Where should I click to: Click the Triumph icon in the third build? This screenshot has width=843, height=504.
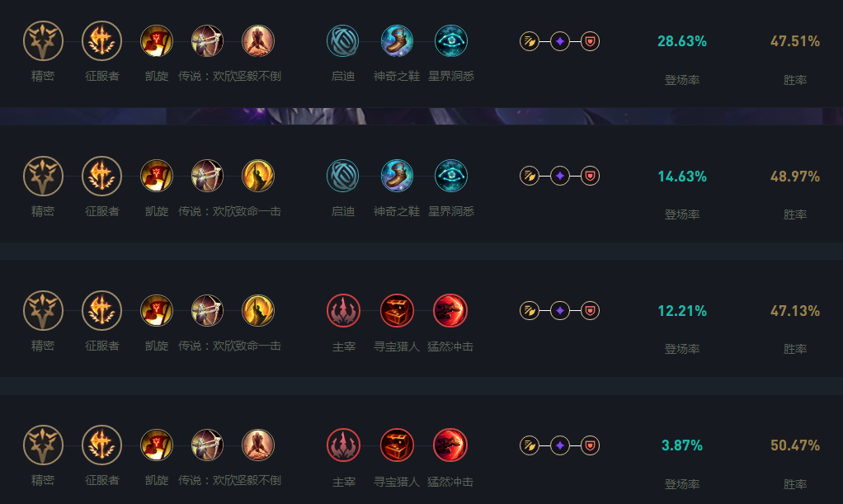[x=157, y=311]
